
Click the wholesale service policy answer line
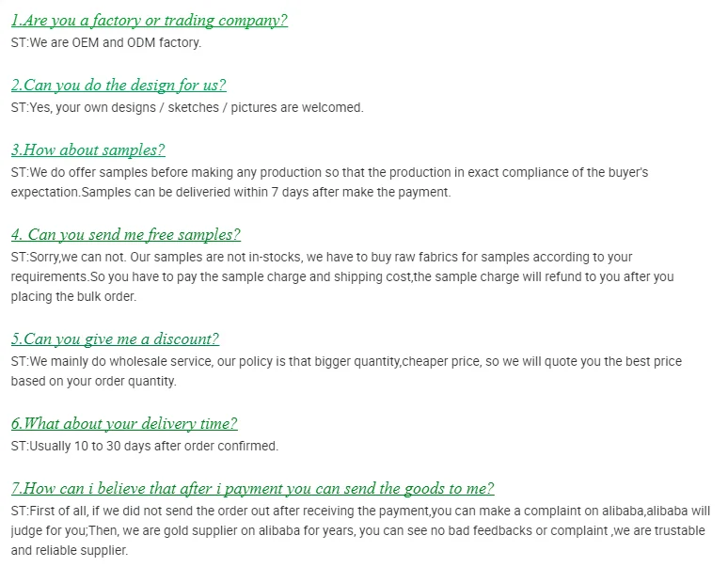point(346,361)
